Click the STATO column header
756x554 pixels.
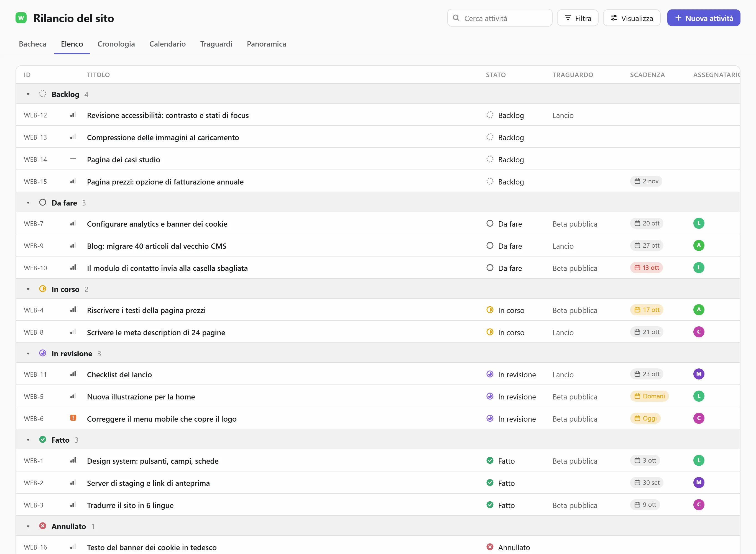(496, 75)
